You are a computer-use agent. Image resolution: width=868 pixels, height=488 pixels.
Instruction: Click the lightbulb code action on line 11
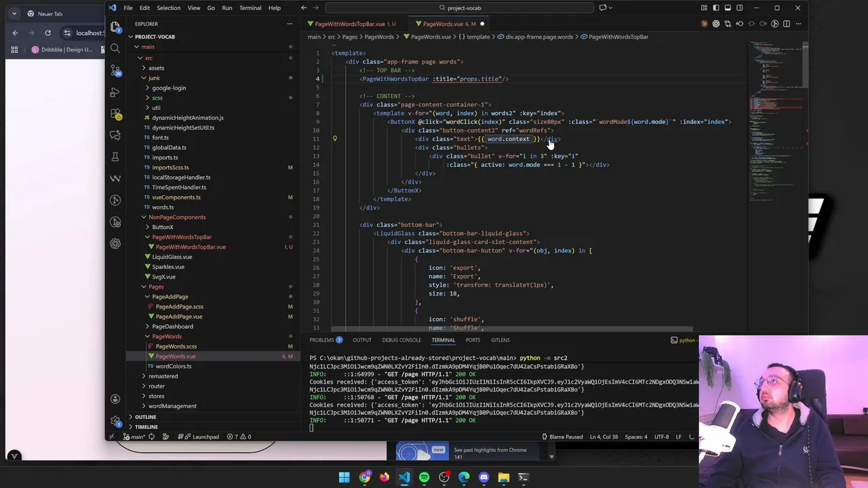pyautogui.click(x=334, y=138)
